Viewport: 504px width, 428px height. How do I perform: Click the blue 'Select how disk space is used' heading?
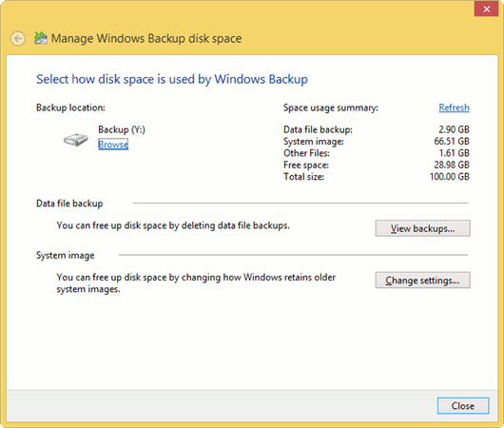[x=172, y=80]
